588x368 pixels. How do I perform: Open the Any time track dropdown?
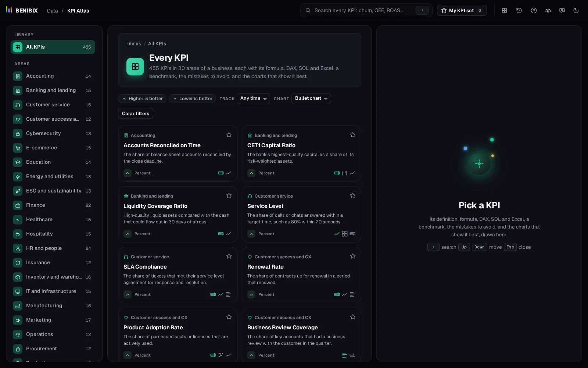coord(253,99)
